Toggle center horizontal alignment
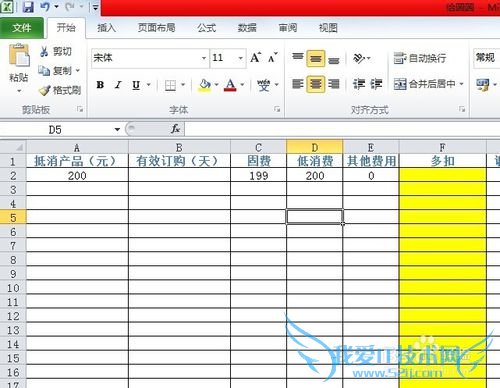The width and height of the screenshot is (500, 388). [x=315, y=84]
